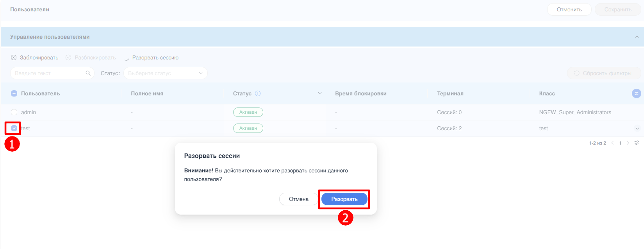Check the admin user row checkbox
Screen dimensions: 644x249
pos(14,112)
